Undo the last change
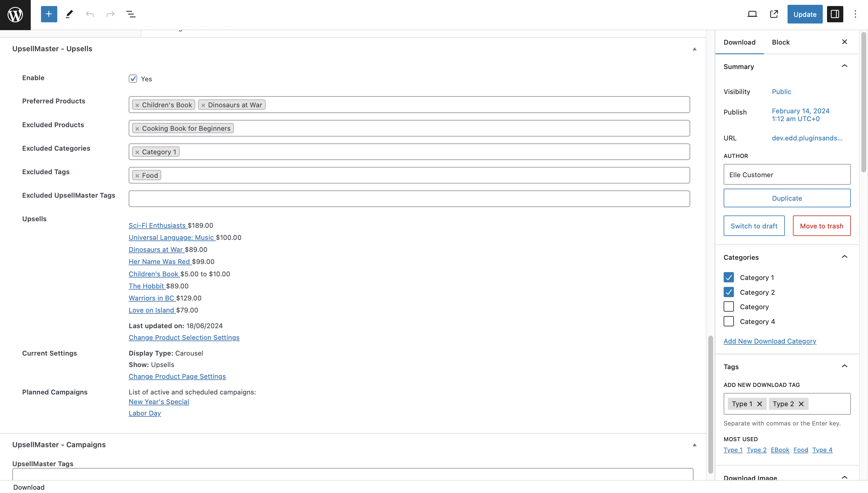This screenshot has width=868, height=493. (90, 14)
